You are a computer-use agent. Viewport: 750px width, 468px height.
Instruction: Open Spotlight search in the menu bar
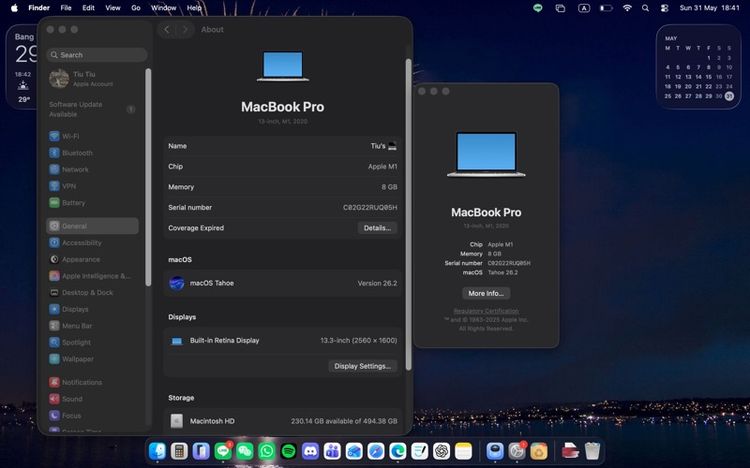[x=646, y=8]
